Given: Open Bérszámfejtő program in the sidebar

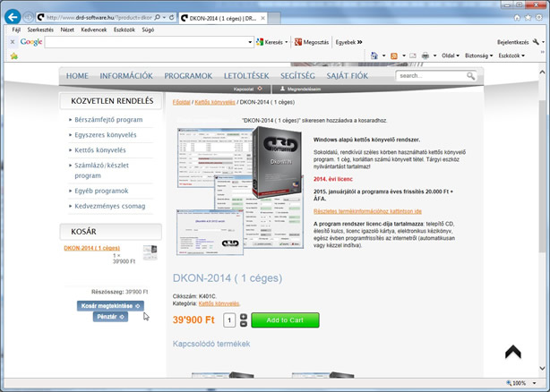Looking at the screenshot, I should (x=108, y=120).
